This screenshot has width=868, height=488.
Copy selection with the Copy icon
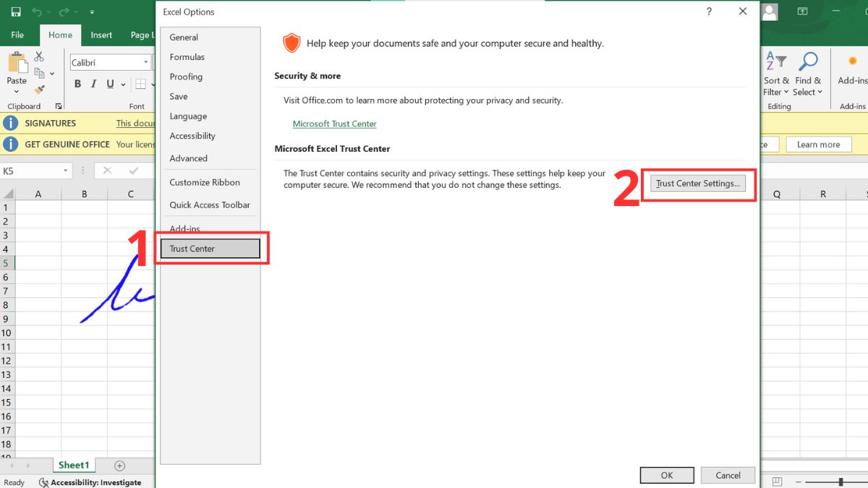pos(39,73)
